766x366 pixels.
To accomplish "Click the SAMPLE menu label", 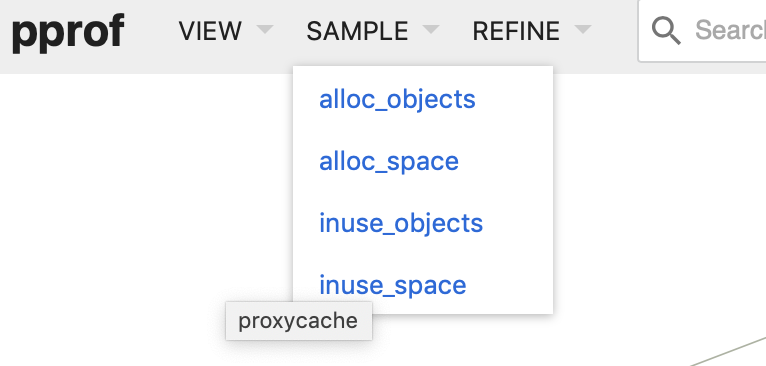I will 357,31.
